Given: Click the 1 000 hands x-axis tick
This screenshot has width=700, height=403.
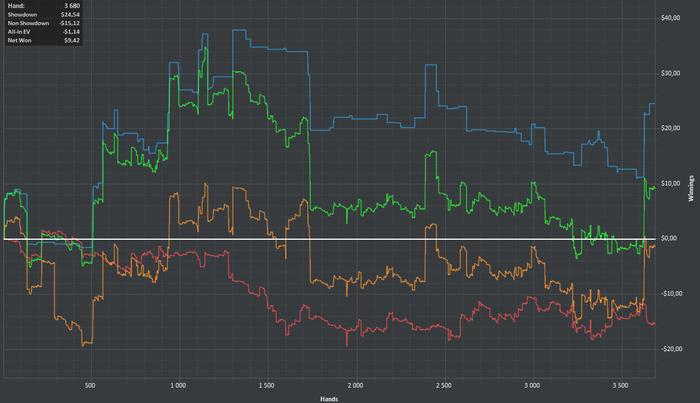Looking at the screenshot, I should tap(178, 385).
